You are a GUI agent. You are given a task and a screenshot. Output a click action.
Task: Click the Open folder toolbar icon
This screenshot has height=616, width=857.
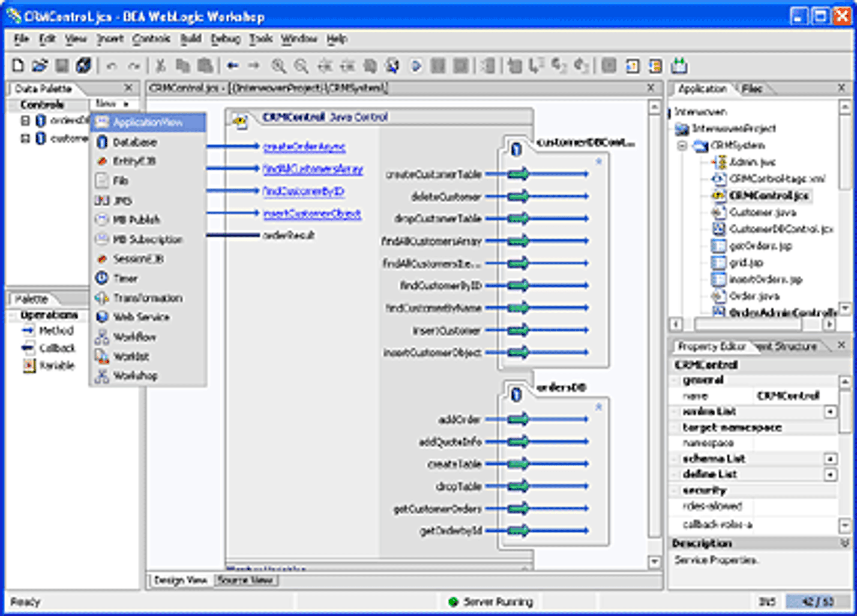click(x=39, y=66)
